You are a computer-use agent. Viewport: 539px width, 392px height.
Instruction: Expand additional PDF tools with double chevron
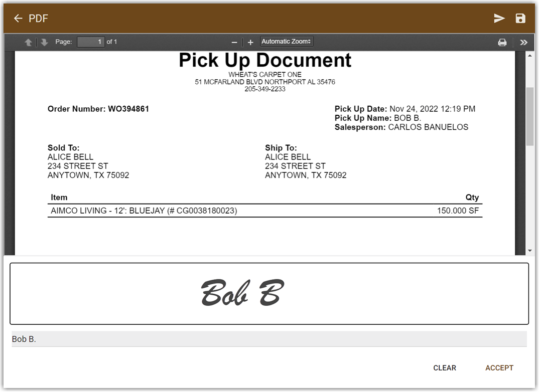[524, 42]
